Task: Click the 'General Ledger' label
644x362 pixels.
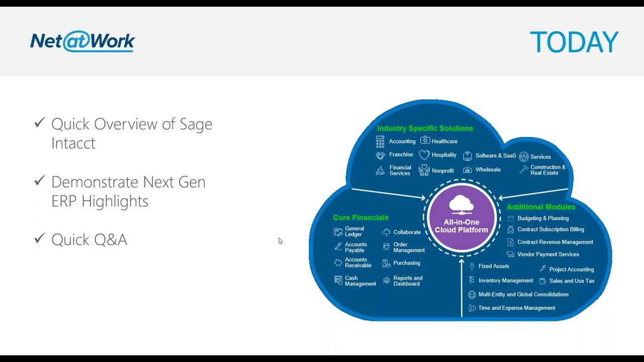Action: pos(355,231)
